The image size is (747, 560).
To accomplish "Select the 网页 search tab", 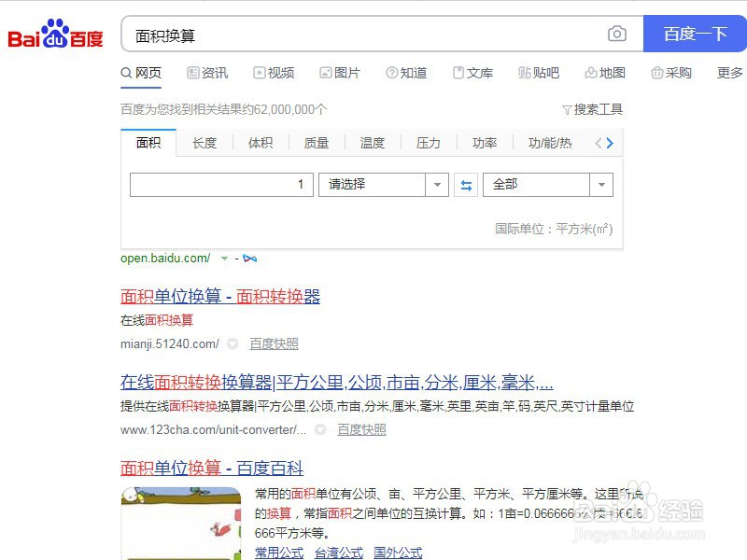I will (x=141, y=73).
